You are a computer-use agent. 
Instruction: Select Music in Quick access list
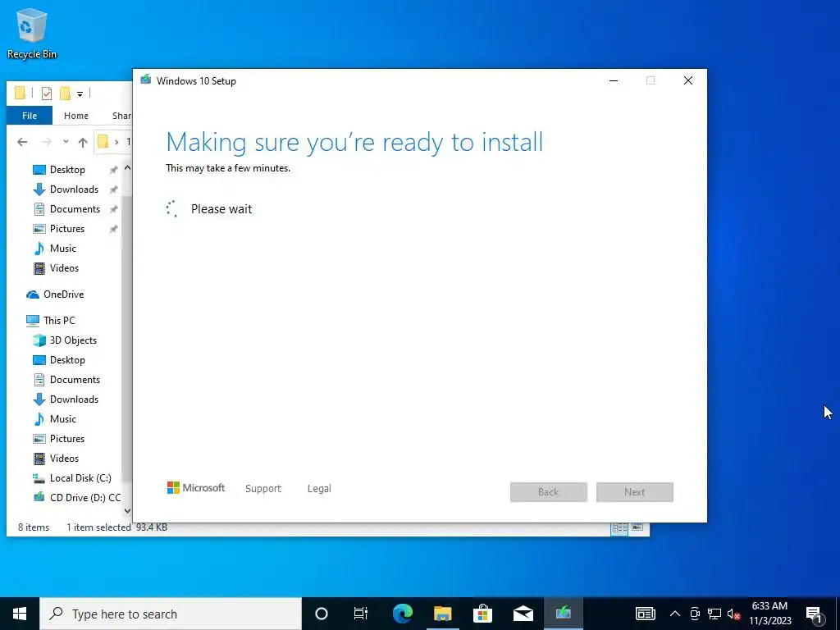[x=62, y=249]
